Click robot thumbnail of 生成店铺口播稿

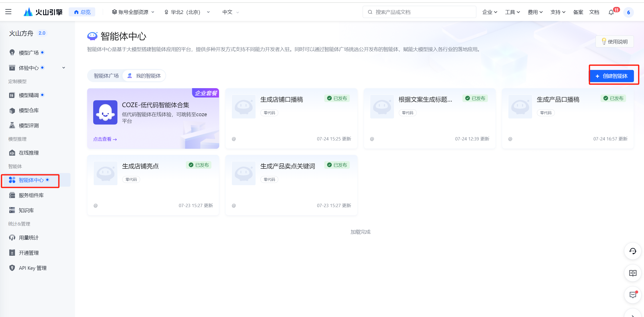tap(243, 106)
